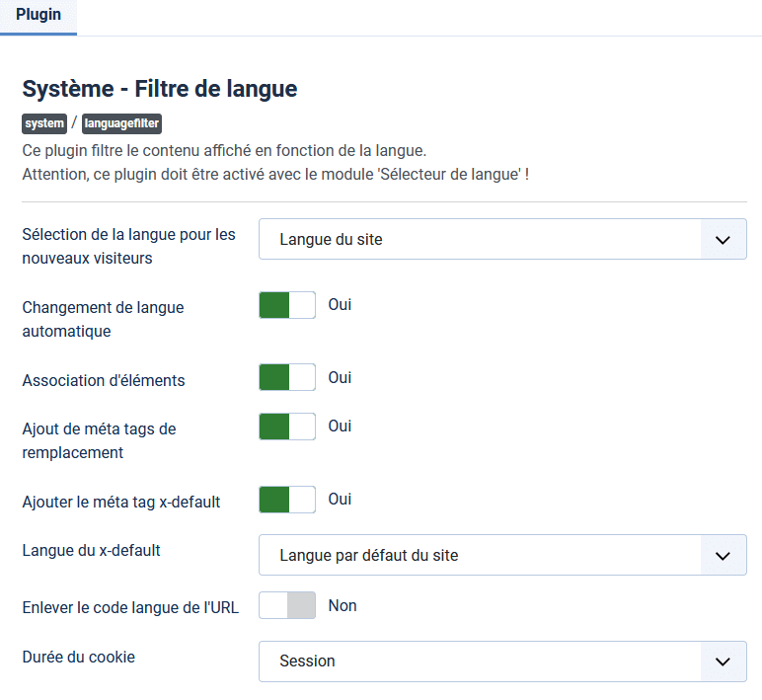Click the 'Attention, ce plugin doit être activé' sentence
Screen dimensions: 762x700
click(x=275, y=174)
